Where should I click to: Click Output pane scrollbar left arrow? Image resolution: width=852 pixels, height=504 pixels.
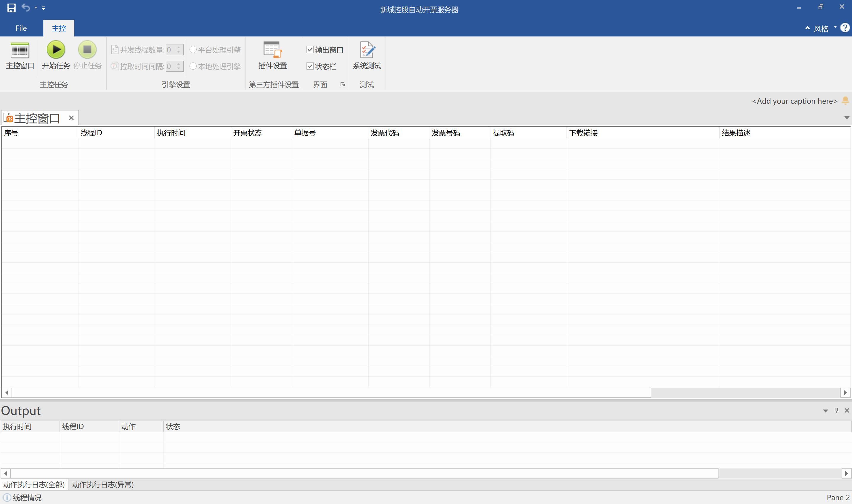coord(5,473)
